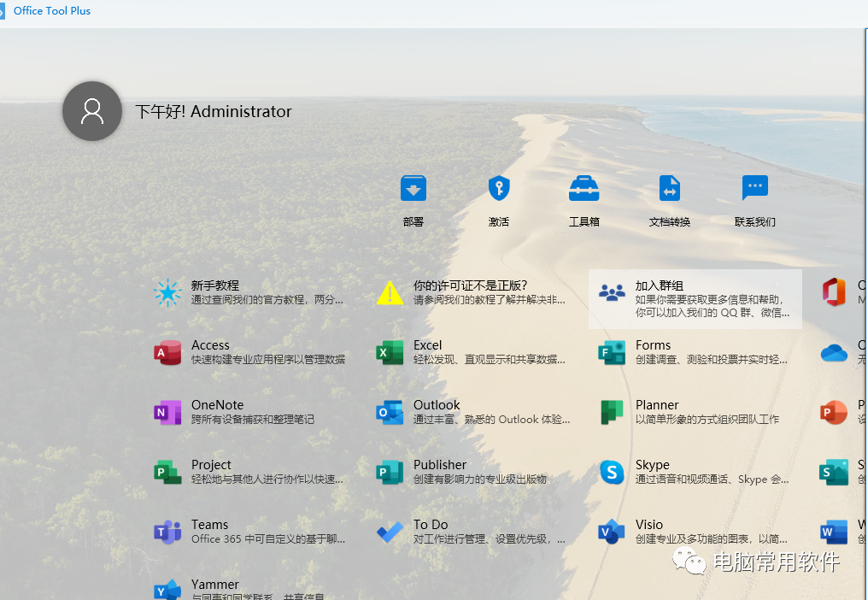
Task: Click the orange PowerPoint icon
Action: click(834, 412)
